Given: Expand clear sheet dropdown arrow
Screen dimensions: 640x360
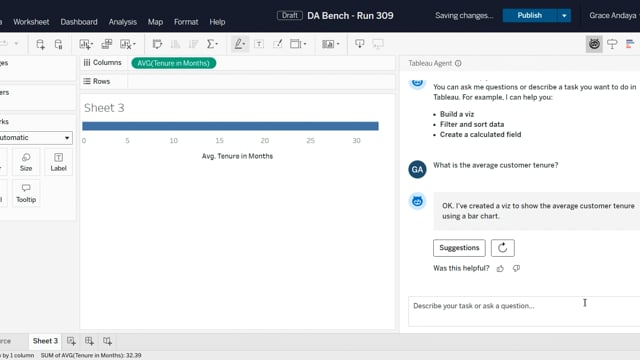Looking at the screenshot, I should [x=134, y=44].
